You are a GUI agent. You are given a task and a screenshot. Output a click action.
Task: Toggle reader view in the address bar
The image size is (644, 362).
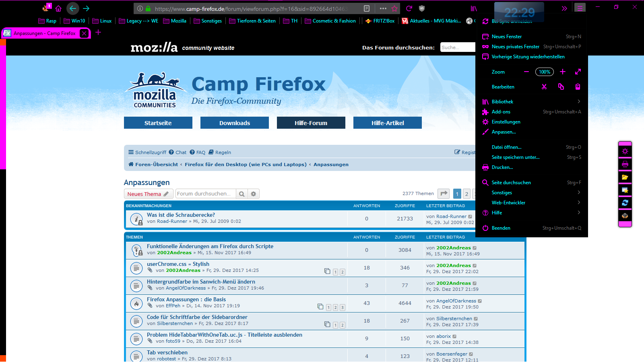pos(367,8)
